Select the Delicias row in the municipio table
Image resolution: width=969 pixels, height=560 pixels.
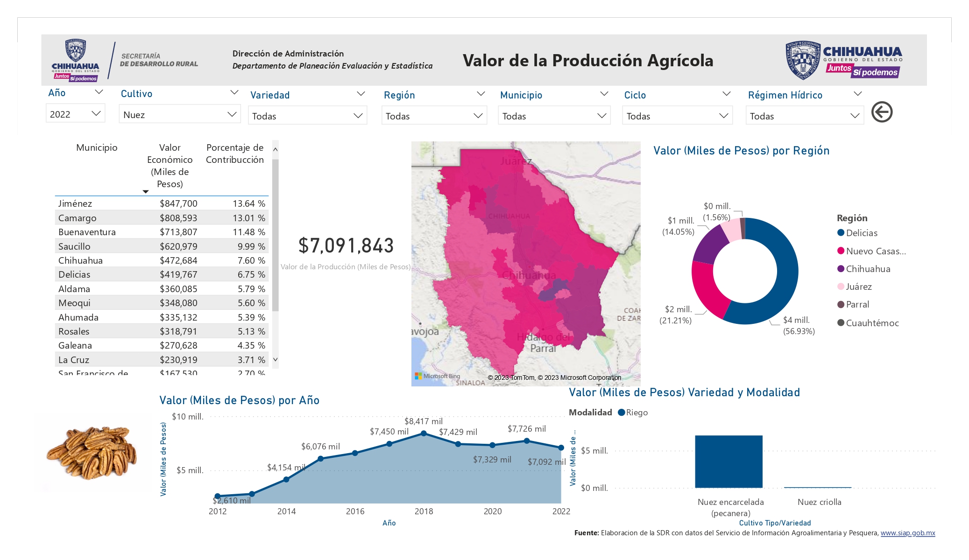(x=162, y=274)
